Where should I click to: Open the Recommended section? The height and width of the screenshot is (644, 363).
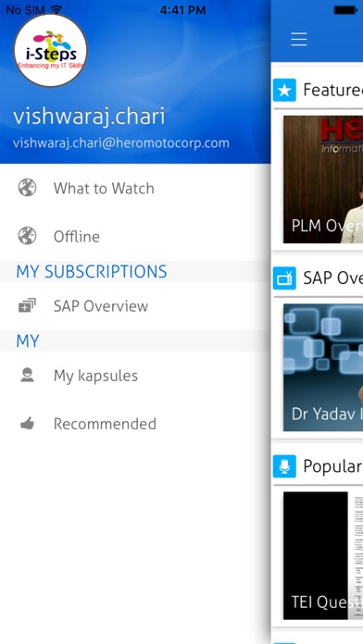coord(135,424)
